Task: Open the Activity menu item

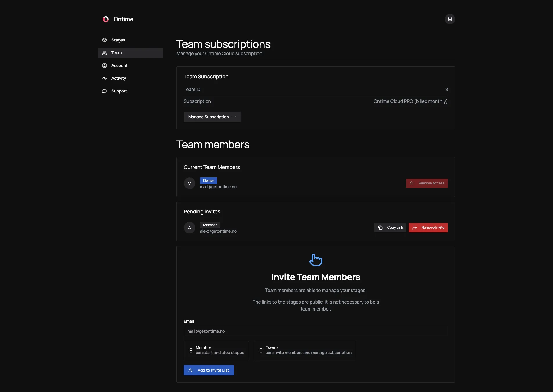Action: click(118, 78)
